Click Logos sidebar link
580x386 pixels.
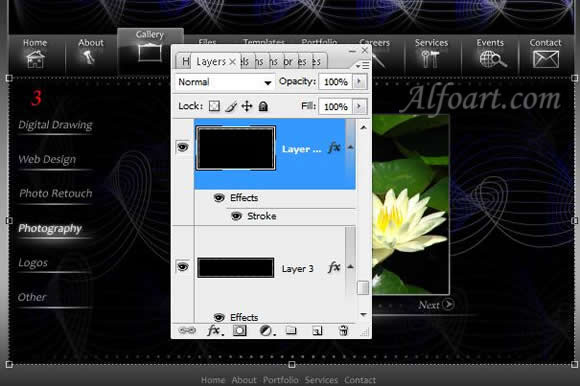pos(33,263)
